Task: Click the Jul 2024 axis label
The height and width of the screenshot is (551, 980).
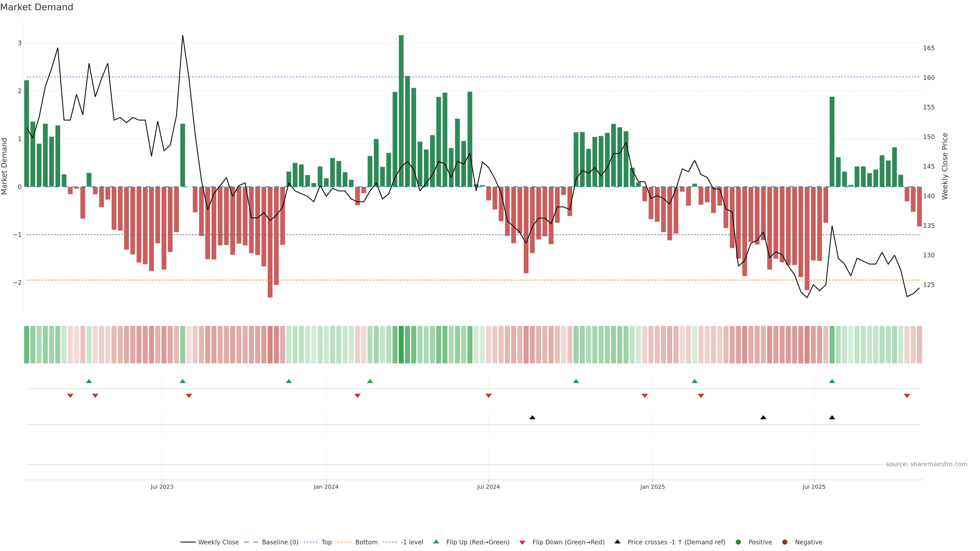Action: [x=488, y=487]
